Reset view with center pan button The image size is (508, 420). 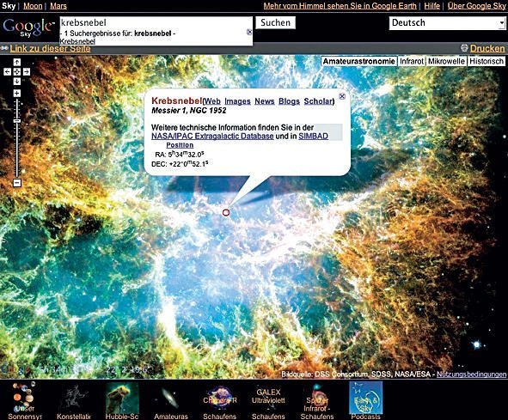tap(17, 71)
